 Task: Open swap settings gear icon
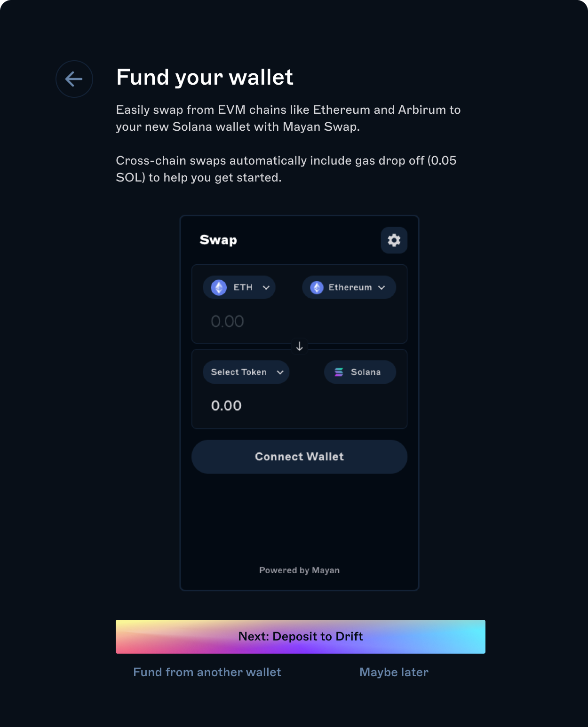coord(394,240)
